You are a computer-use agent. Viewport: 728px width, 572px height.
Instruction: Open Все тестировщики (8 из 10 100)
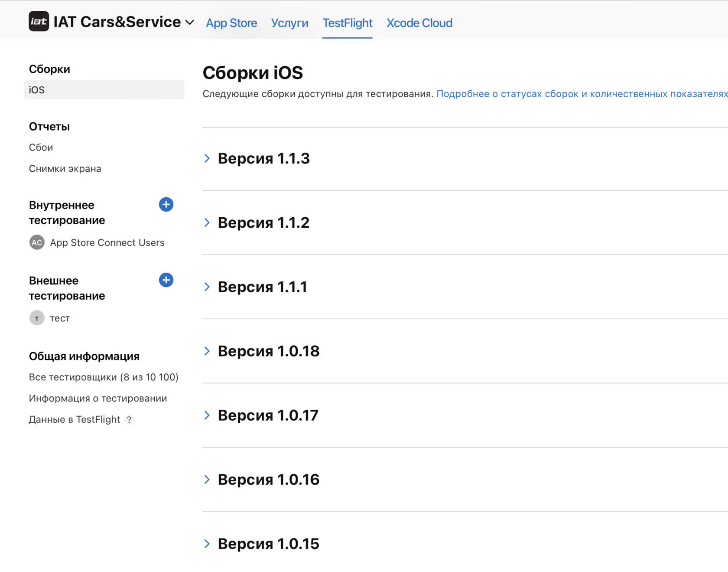click(104, 377)
